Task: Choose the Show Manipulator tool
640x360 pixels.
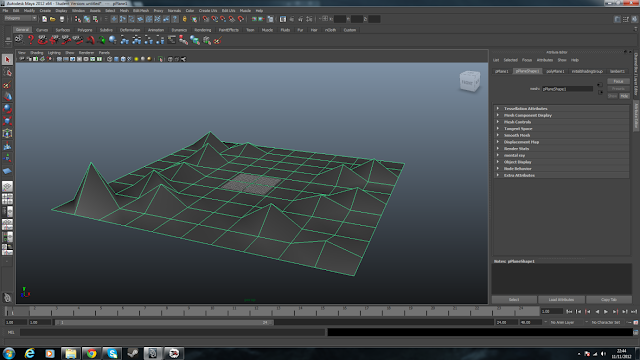Action: [x=7, y=158]
